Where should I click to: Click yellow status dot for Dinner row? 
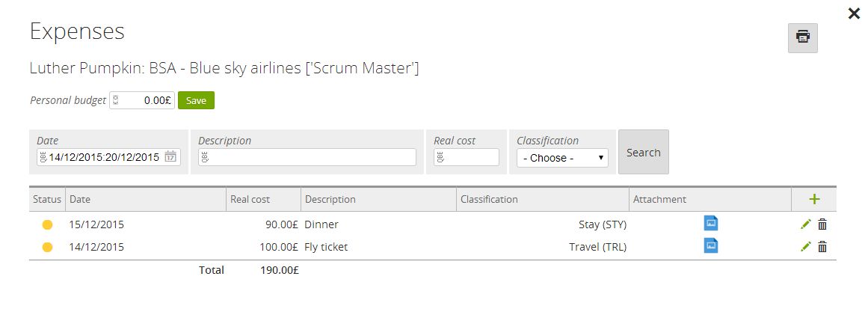pyautogui.click(x=48, y=224)
